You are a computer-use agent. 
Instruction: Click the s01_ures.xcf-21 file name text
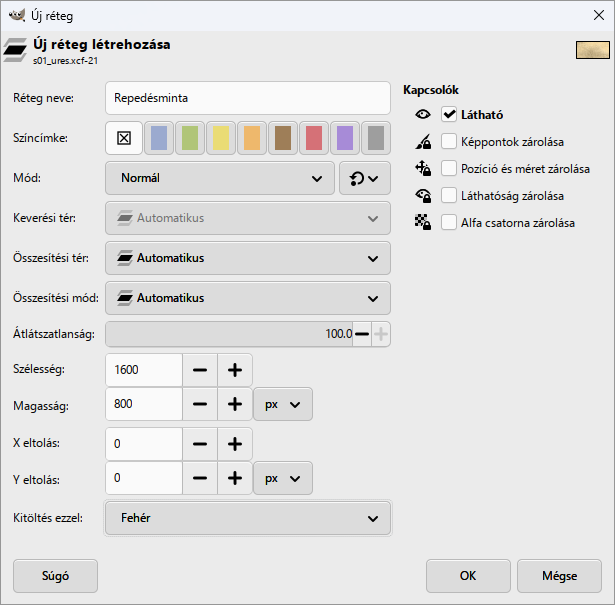point(66,61)
